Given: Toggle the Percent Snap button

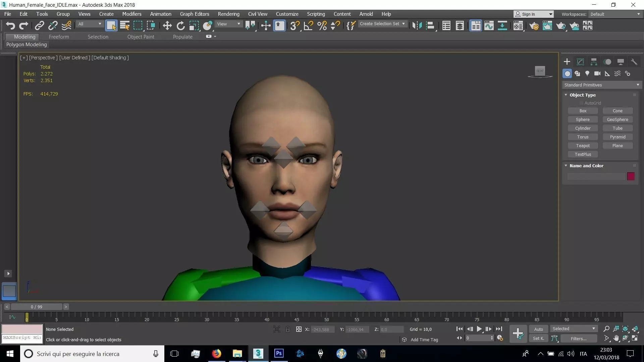Looking at the screenshot, I should click(322, 26).
